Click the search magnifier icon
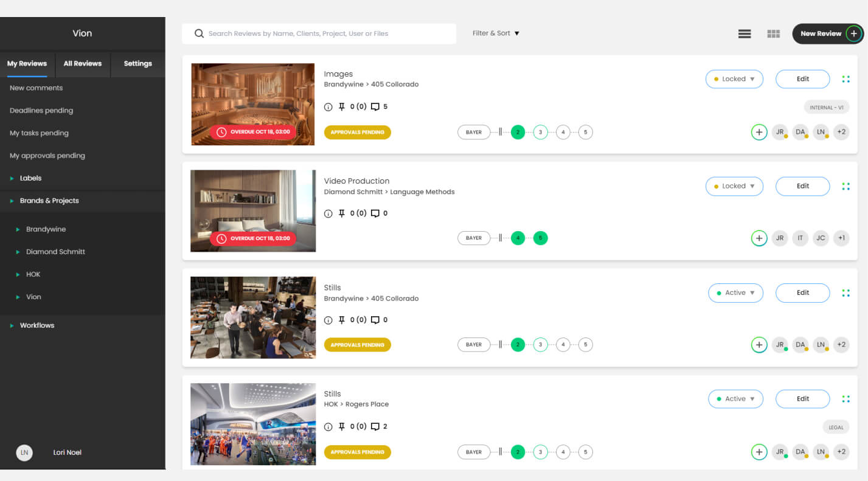This screenshot has height=481, width=868. (x=199, y=33)
